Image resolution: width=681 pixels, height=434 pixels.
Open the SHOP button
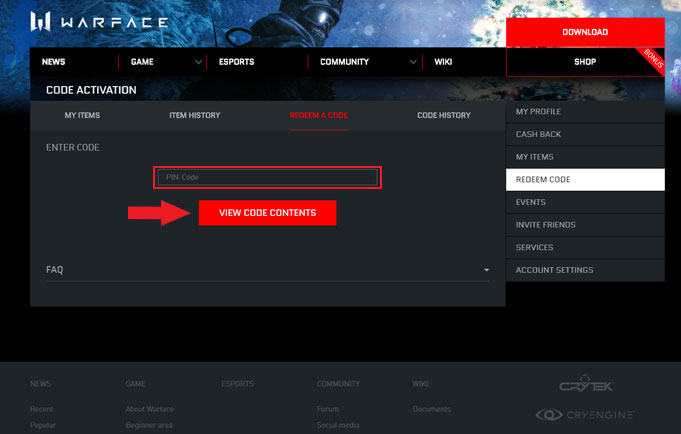pyautogui.click(x=585, y=62)
